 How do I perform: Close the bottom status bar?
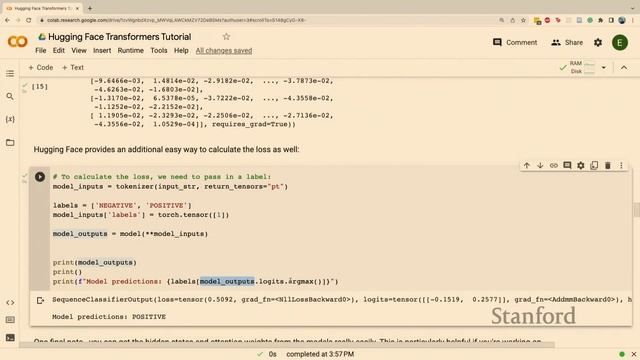click(633, 354)
